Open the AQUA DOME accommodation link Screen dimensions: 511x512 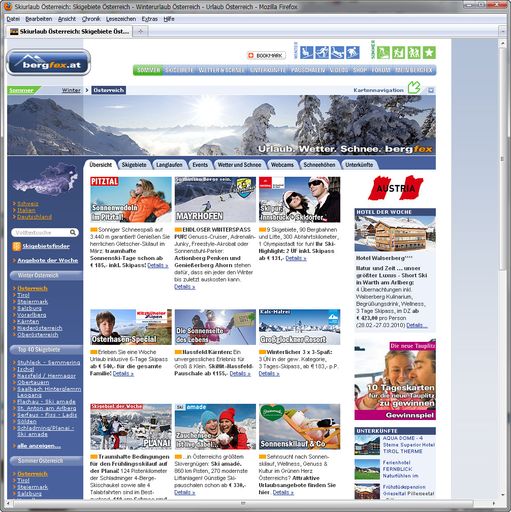[x=409, y=445]
